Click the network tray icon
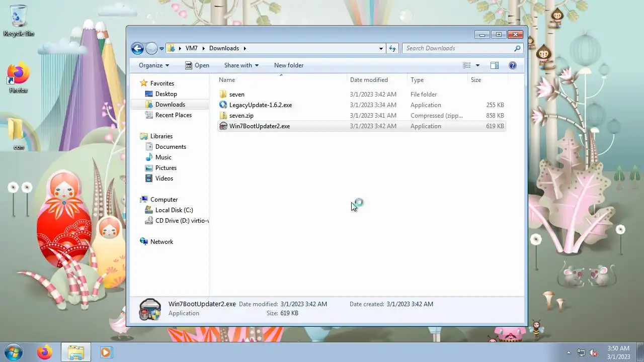This screenshot has width=644, height=362. tap(581, 352)
